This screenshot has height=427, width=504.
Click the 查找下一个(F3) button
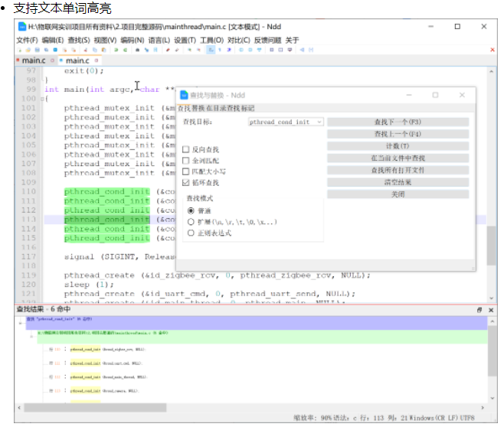pyautogui.click(x=398, y=122)
